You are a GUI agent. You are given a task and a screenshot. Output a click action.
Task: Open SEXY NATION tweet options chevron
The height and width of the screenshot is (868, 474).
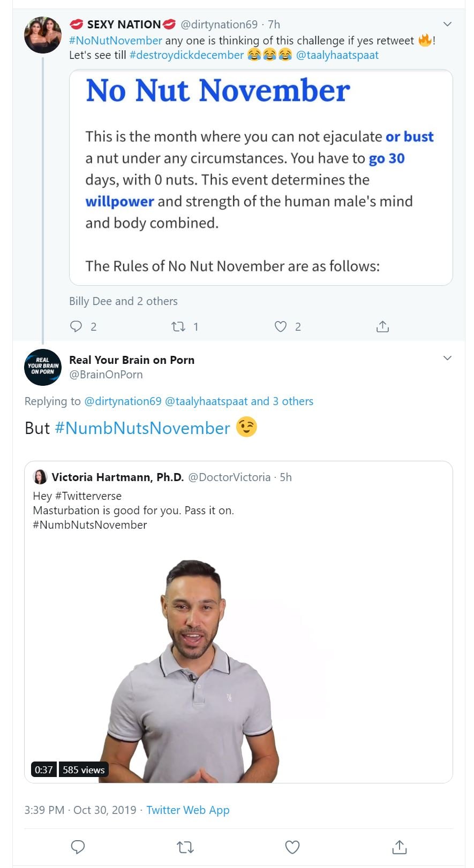click(x=448, y=24)
